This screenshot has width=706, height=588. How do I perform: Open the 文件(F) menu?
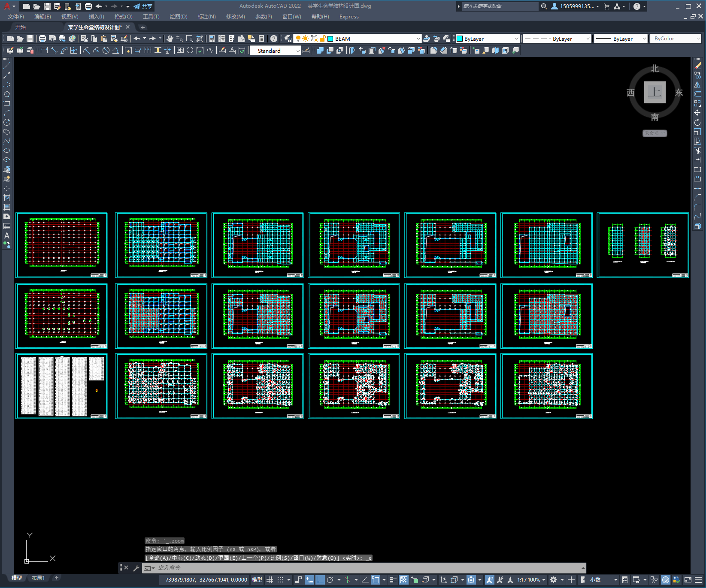[15, 17]
